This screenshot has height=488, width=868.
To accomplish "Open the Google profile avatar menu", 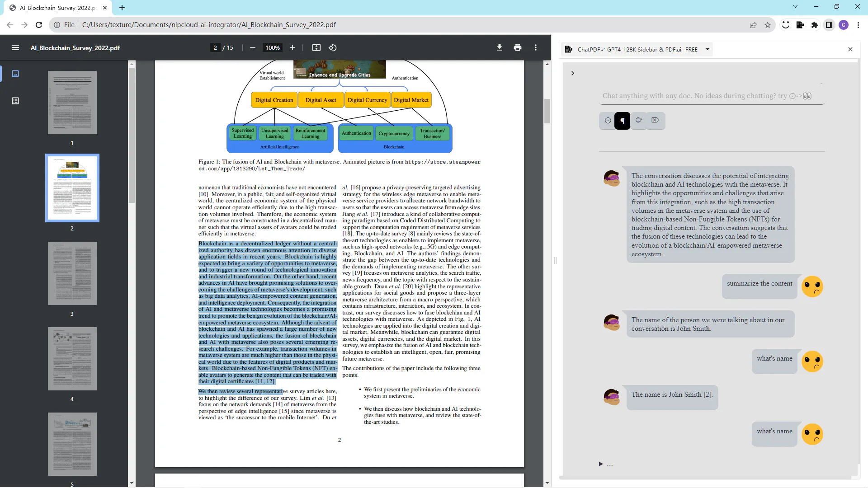I will 844,25.
